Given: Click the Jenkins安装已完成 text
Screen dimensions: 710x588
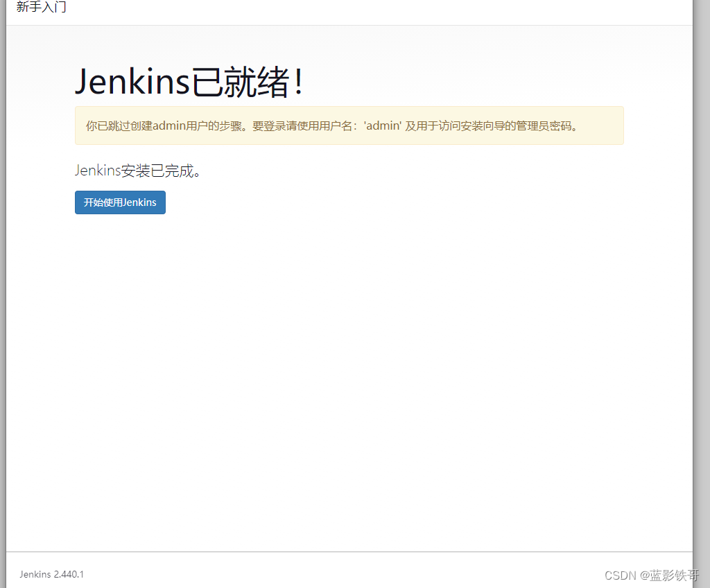Looking at the screenshot, I should [x=138, y=171].
